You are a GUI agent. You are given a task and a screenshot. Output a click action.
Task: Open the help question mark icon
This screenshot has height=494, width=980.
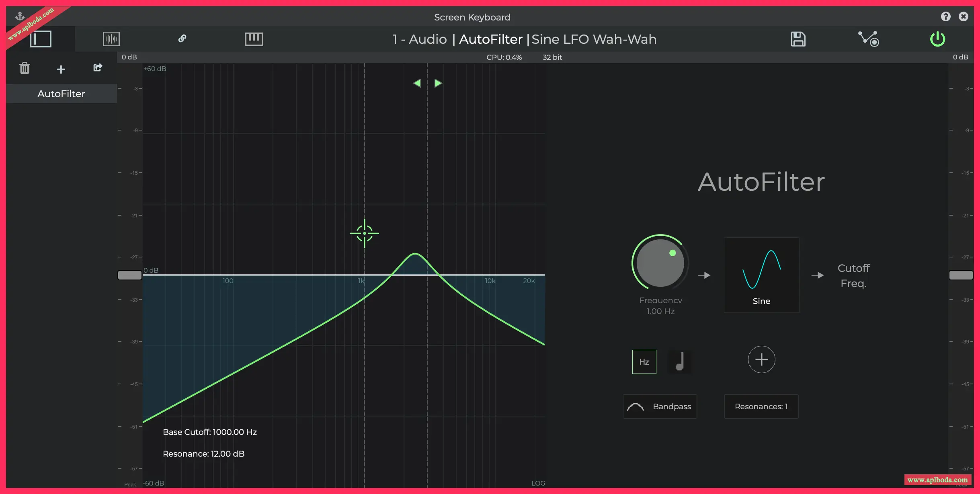pos(945,16)
